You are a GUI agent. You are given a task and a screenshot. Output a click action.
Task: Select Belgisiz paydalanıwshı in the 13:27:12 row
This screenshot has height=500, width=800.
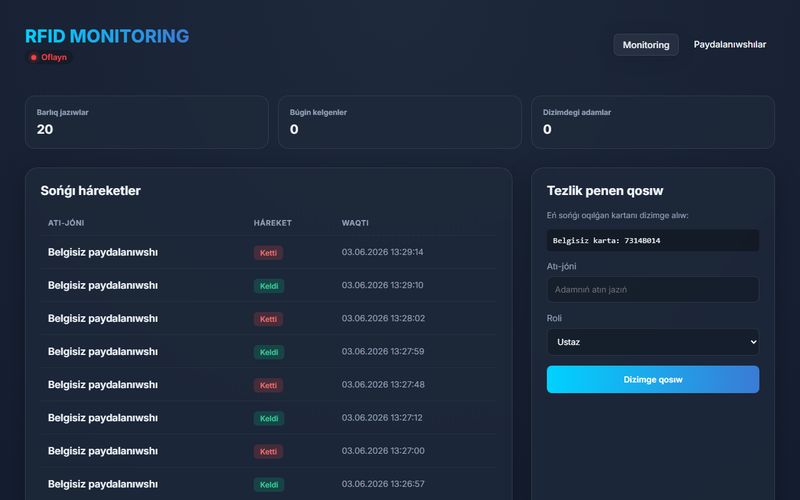pos(103,418)
